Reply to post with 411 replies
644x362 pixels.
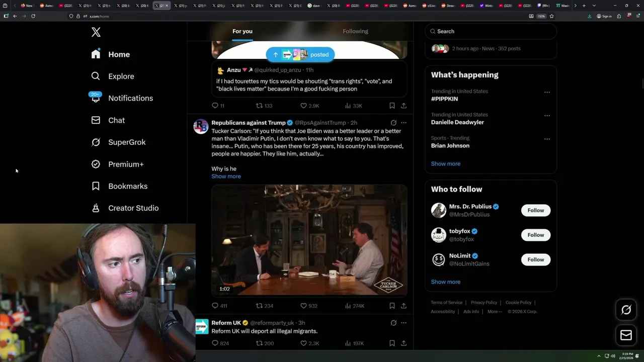tap(219, 306)
